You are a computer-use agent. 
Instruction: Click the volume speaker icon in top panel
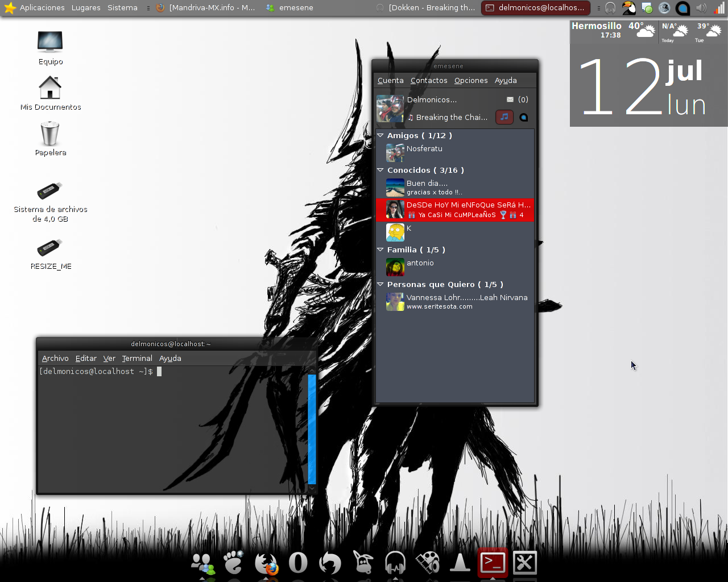701,8
